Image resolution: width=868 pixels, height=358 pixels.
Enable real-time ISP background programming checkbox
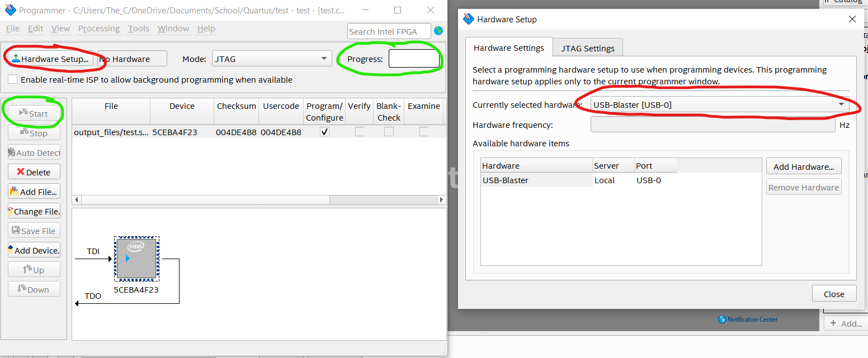13,79
